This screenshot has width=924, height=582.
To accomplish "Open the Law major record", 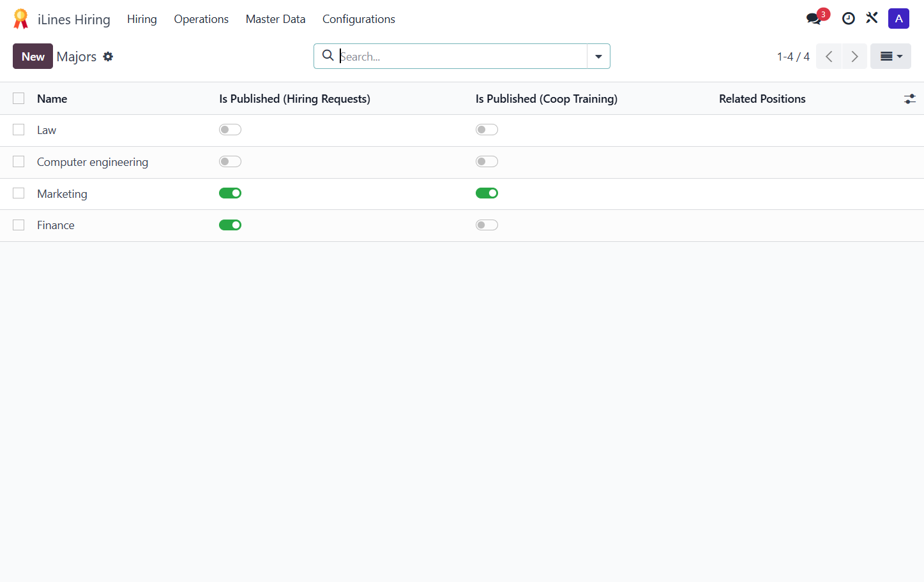I will (47, 130).
